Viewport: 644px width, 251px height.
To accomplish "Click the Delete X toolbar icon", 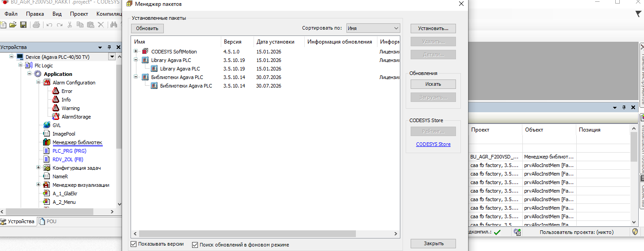I will pos(101,24).
